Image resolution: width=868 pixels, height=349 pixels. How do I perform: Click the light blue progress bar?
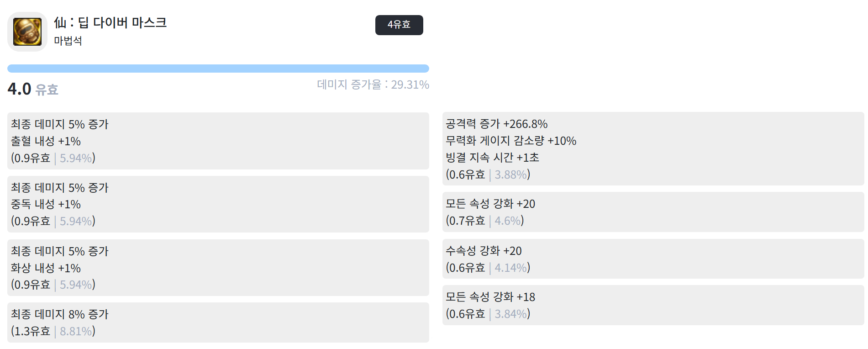point(218,69)
